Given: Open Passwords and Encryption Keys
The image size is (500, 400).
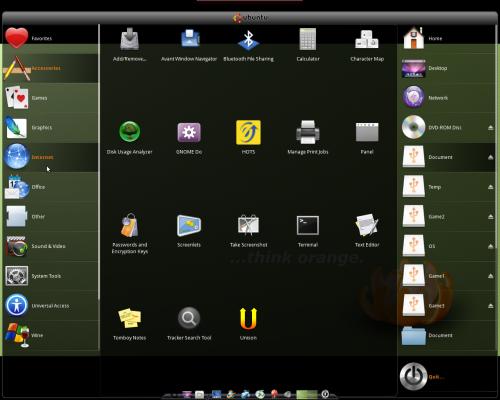Looking at the screenshot, I should click(x=130, y=233).
